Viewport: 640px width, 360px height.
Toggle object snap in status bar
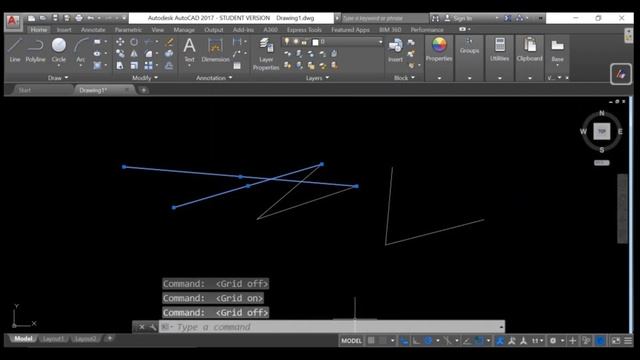[x=480, y=340]
